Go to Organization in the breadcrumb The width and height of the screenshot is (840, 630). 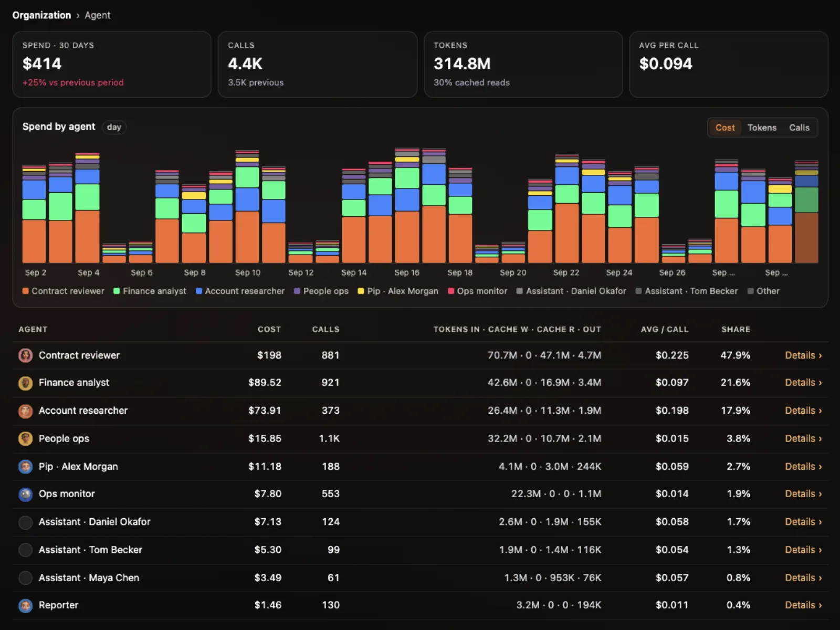pos(41,15)
